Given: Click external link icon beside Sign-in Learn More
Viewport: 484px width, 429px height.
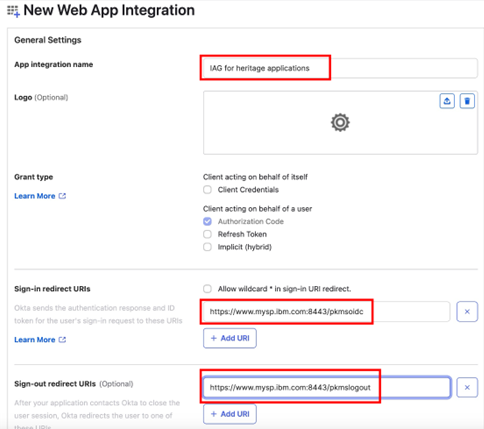Looking at the screenshot, I should click(62, 340).
